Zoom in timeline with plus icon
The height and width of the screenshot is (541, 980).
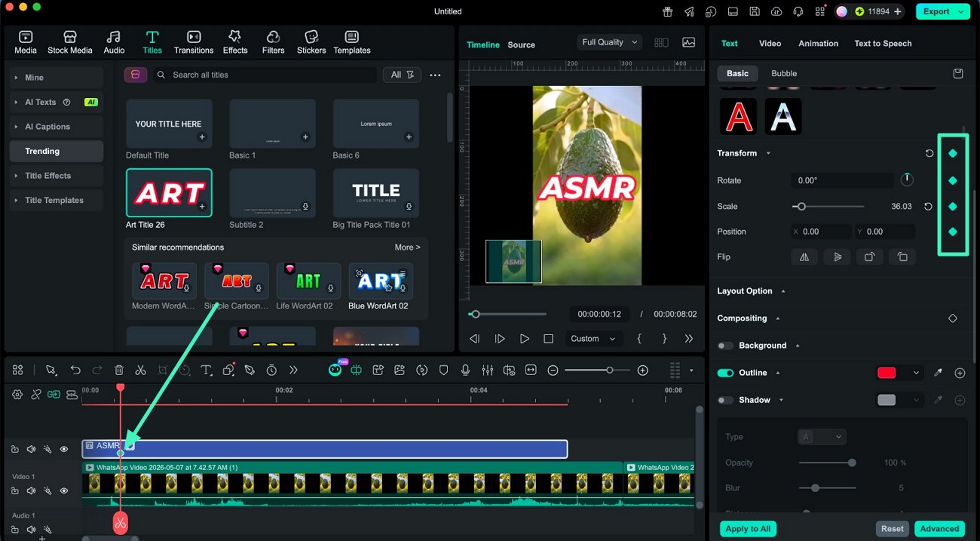click(x=642, y=370)
